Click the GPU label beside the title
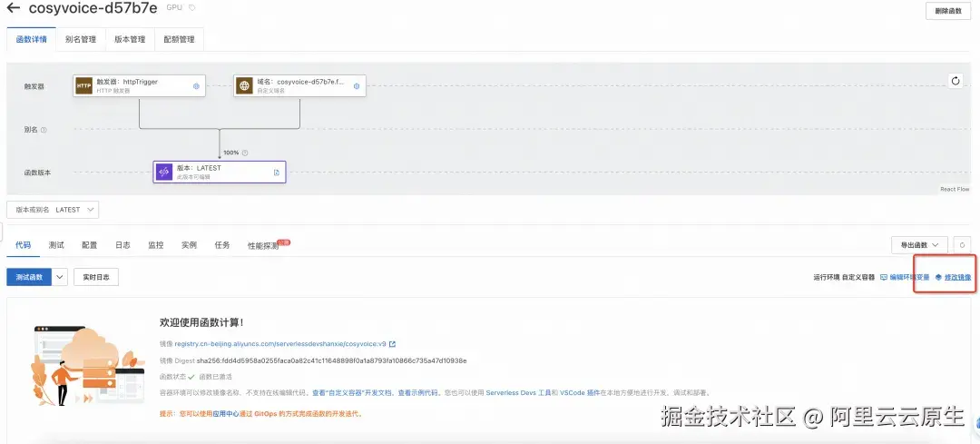Screen dimensions: 980x444 173,8
